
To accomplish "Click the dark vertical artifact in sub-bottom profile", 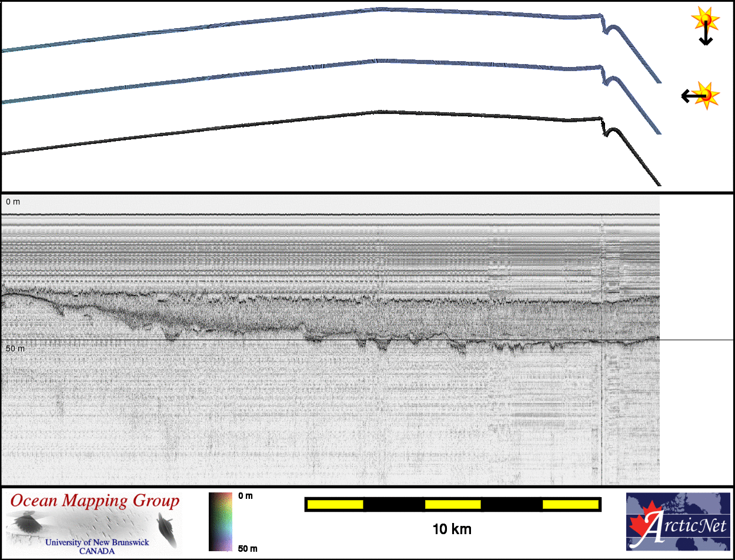I will [x=602, y=411].
